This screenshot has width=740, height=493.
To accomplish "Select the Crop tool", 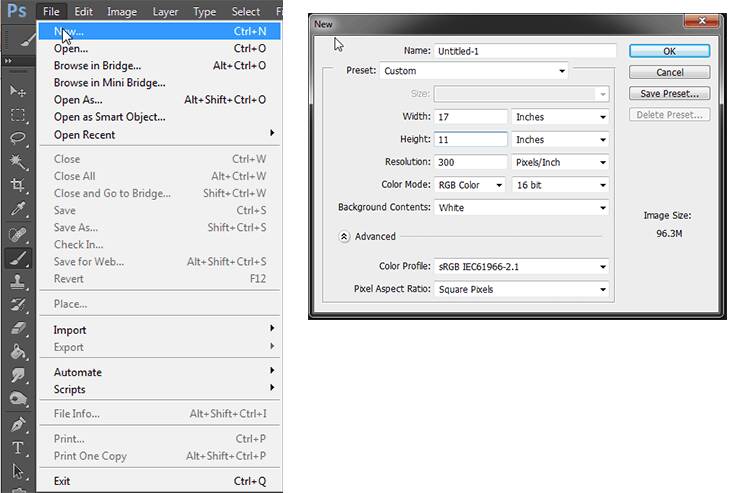I will (17, 185).
